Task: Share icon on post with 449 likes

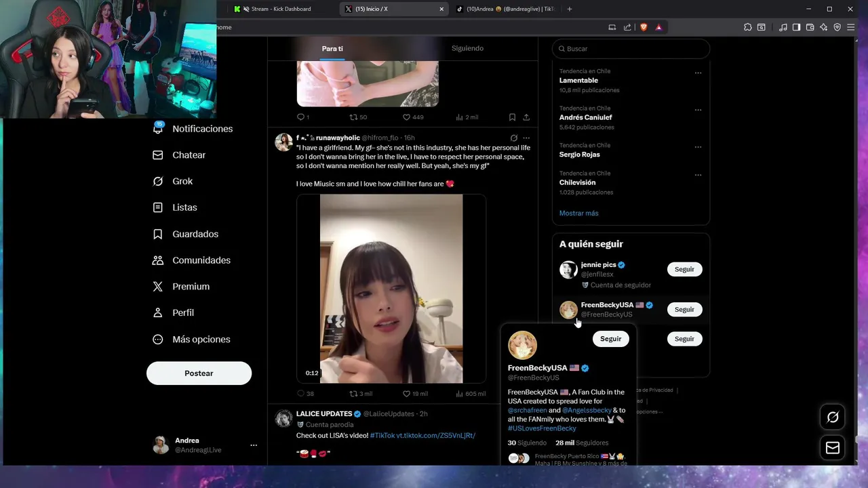Action: (526, 117)
